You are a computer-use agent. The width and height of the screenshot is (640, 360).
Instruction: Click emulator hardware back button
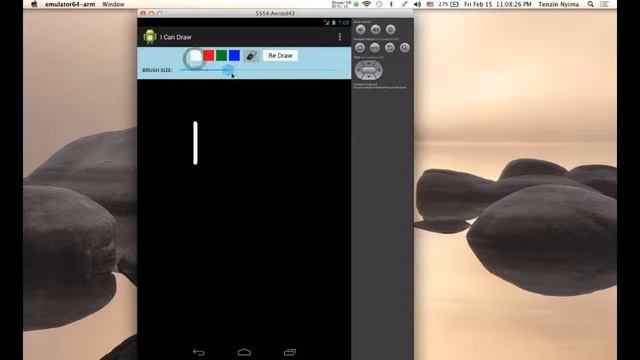[x=390, y=48]
